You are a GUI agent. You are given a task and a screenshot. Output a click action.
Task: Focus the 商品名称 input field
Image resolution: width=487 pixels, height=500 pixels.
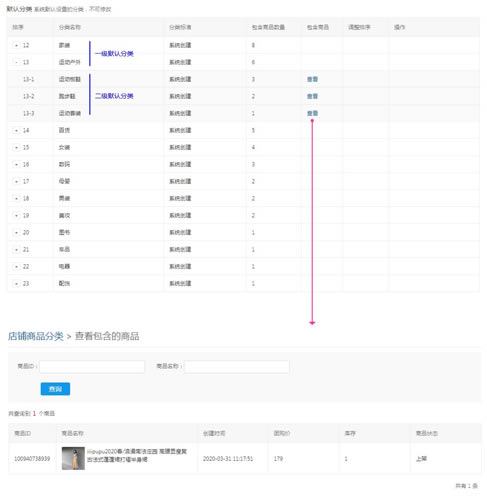click(x=237, y=366)
